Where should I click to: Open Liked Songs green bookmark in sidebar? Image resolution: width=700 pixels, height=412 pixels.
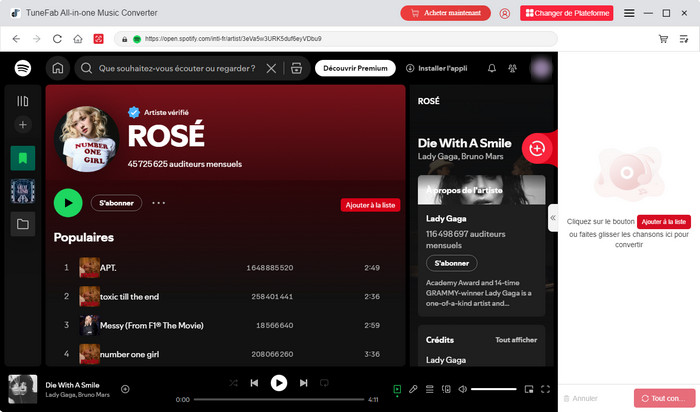tap(23, 157)
